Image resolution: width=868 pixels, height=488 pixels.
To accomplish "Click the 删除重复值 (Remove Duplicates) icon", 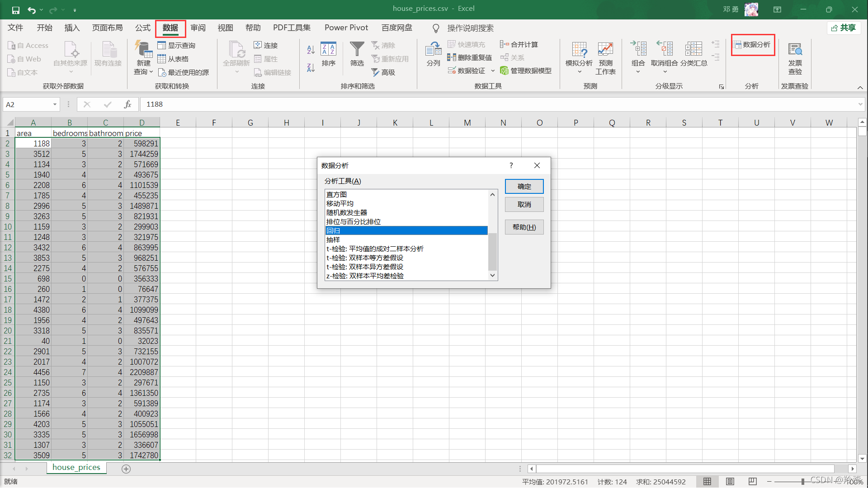I will (x=471, y=58).
